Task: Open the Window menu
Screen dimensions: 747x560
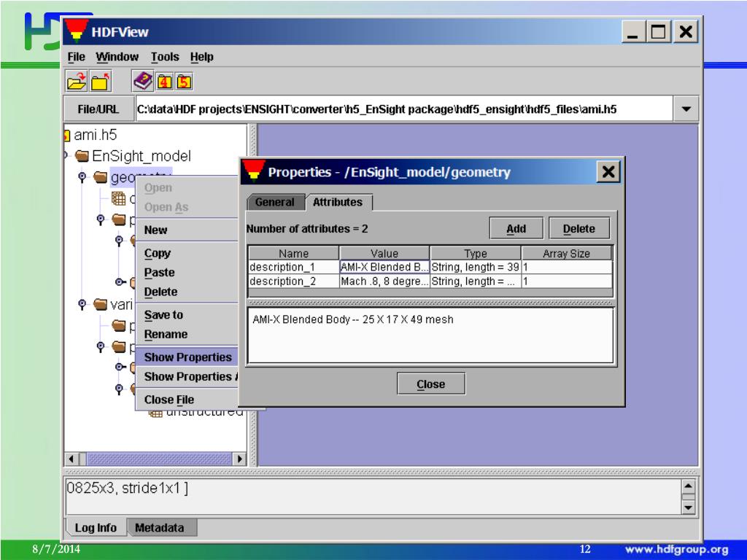Action: click(117, 57)
